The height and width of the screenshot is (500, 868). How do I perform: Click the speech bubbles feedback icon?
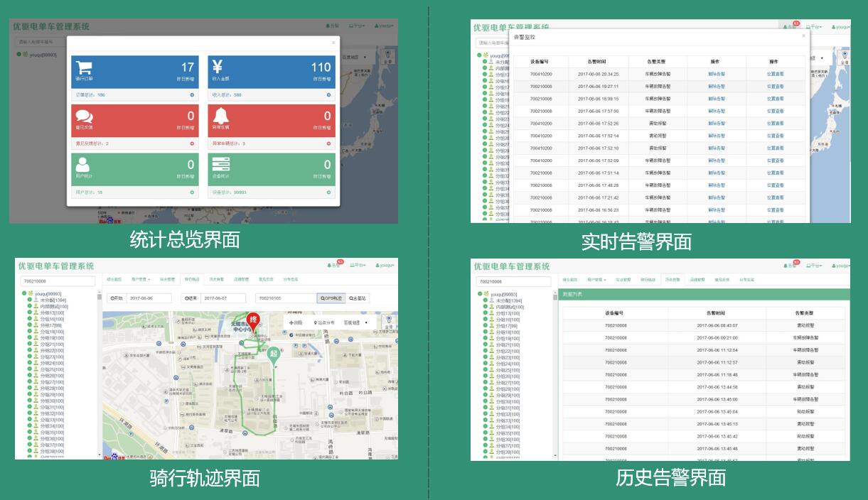85,116
